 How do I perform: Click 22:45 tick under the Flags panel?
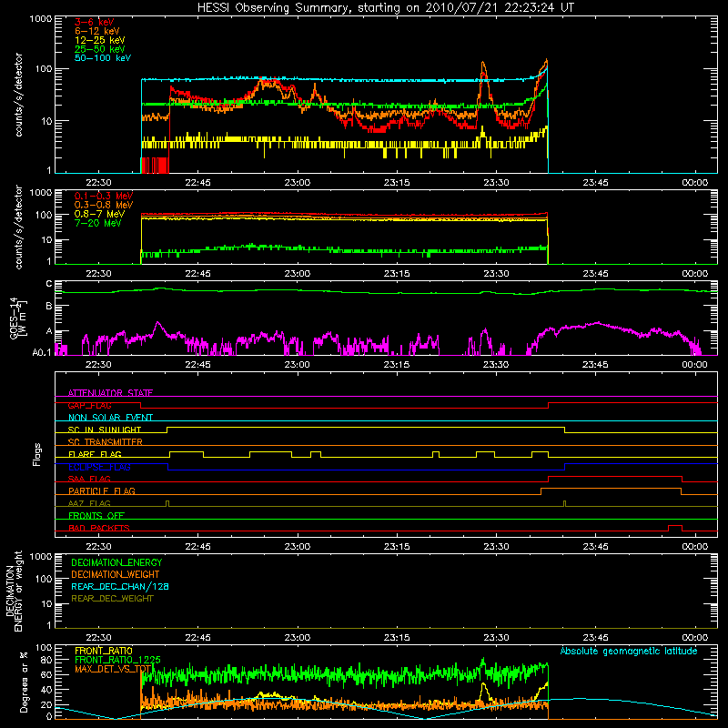pyautogui.click(x=197, y=547)
